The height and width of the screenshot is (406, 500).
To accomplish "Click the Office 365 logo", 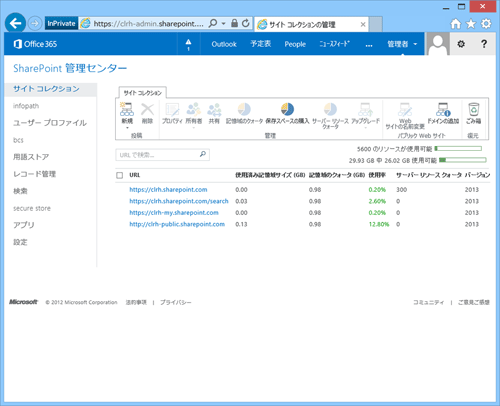I will [35, 44].
